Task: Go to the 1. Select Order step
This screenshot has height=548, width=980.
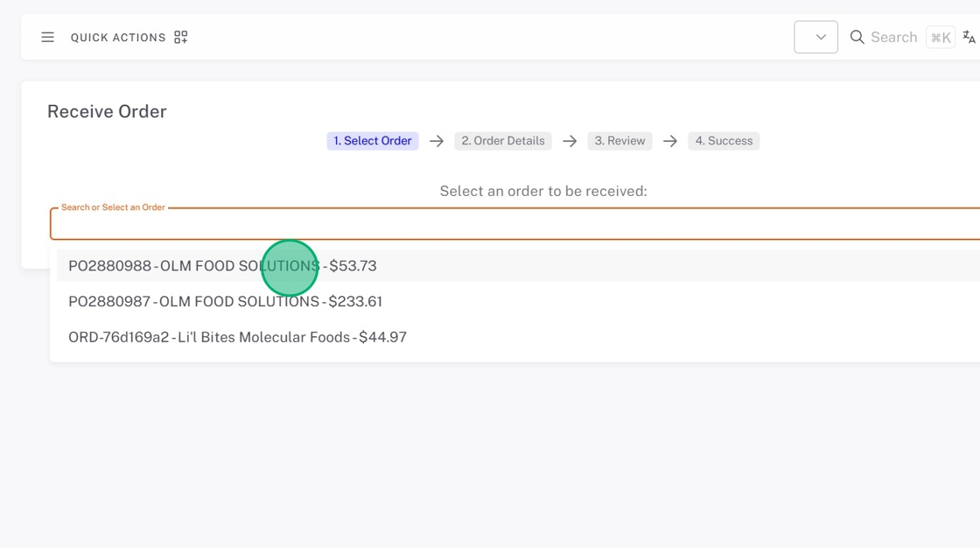Action: coord(373,141)
